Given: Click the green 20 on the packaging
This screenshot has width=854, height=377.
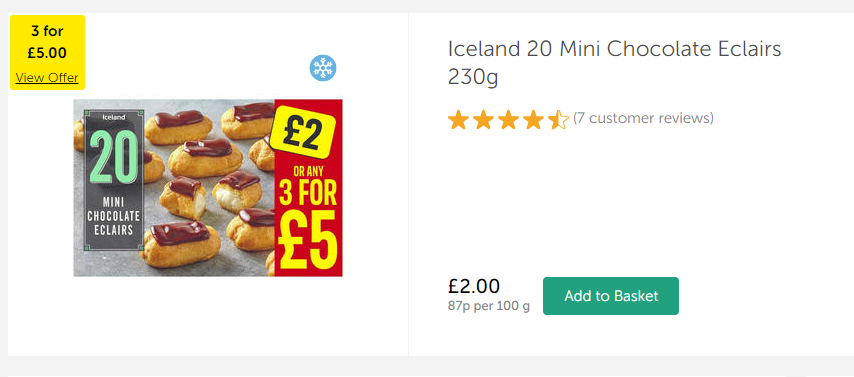Looking at the screenshot, I should point(114,157).
